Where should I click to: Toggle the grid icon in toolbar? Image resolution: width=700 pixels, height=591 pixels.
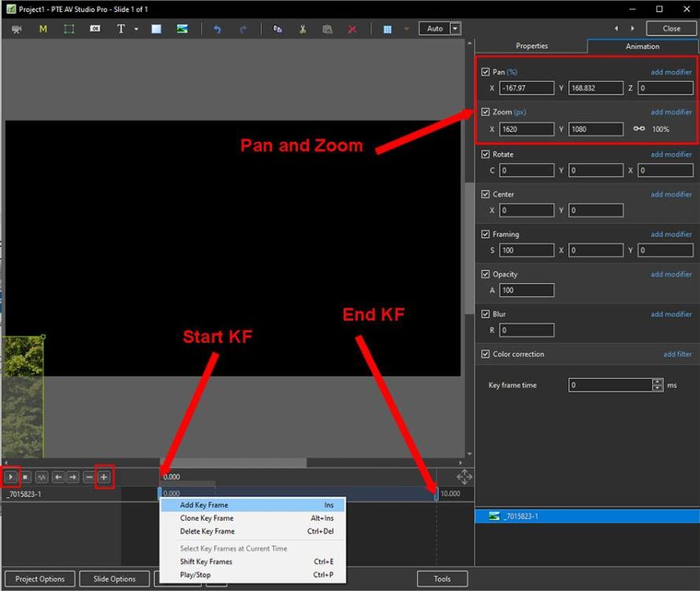[x=387, y=29]
